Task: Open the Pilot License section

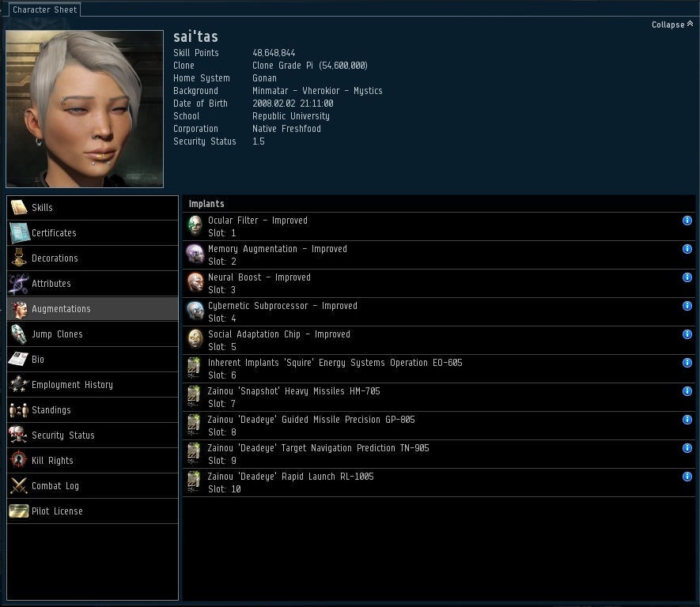Action: 93,511
